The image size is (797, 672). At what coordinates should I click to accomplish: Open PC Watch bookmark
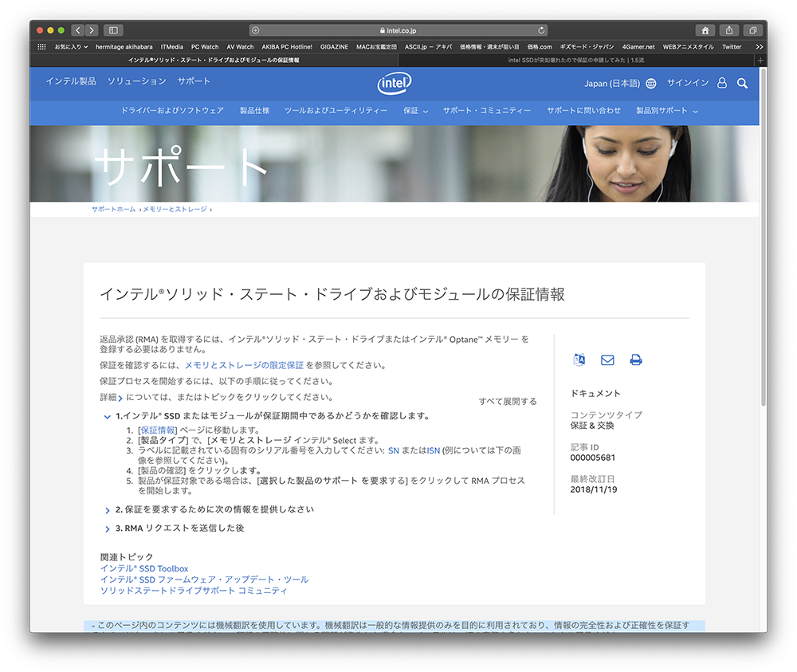click(x=205, y=47)
